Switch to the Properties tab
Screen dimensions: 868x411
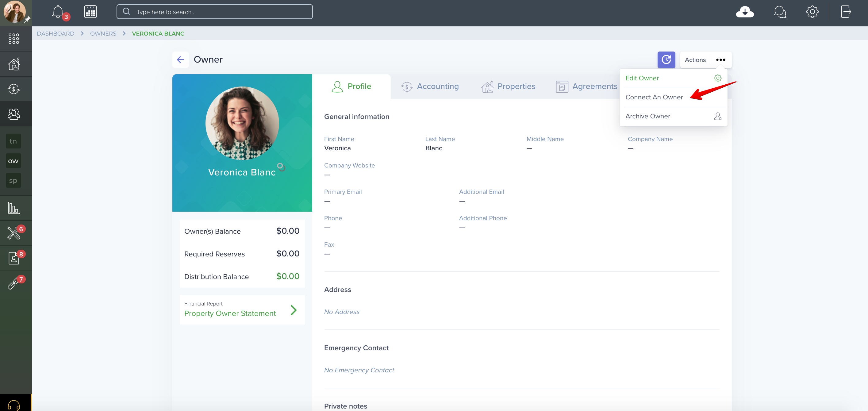click(508, 86)
